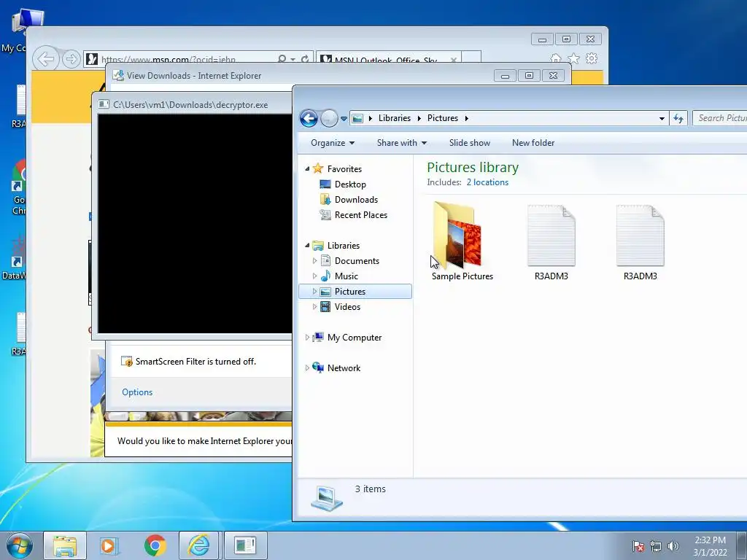Image resolution: width=747 pixels, height=560 pixels.
Task: Expand the Pictures library node
Action: (314, 292)
